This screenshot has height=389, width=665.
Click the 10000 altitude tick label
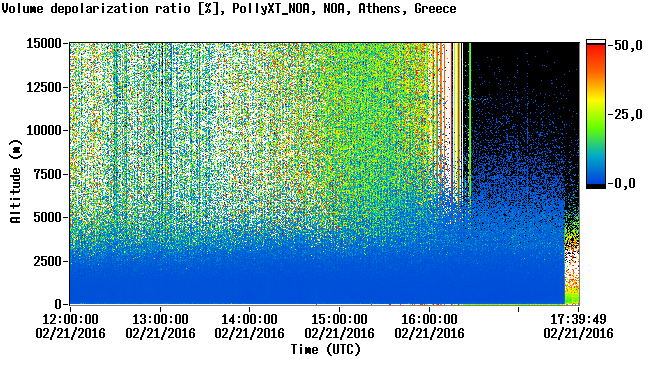pos(44,131)
